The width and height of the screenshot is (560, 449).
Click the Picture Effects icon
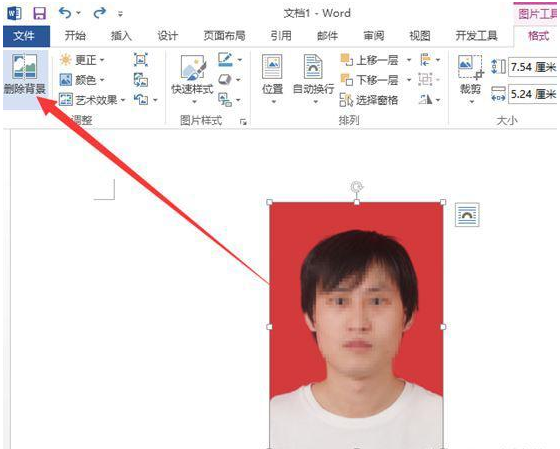pos(225,79)
